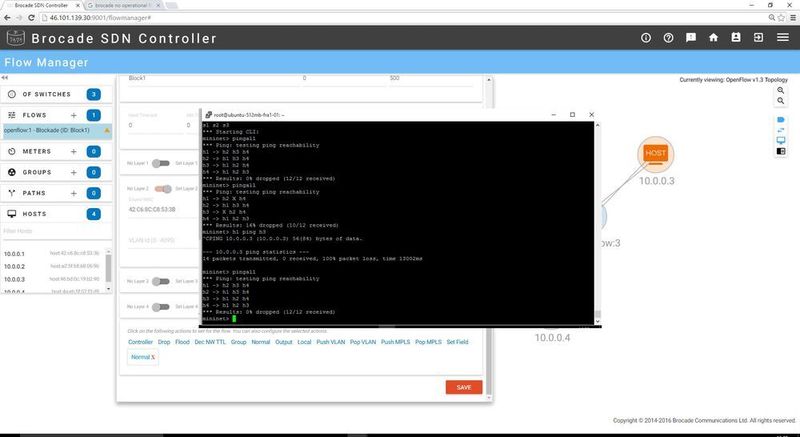The width and height of the screenshot is (800, 437).
Task: Toggle the Layer 4 match switch
Action: point(161,306)
